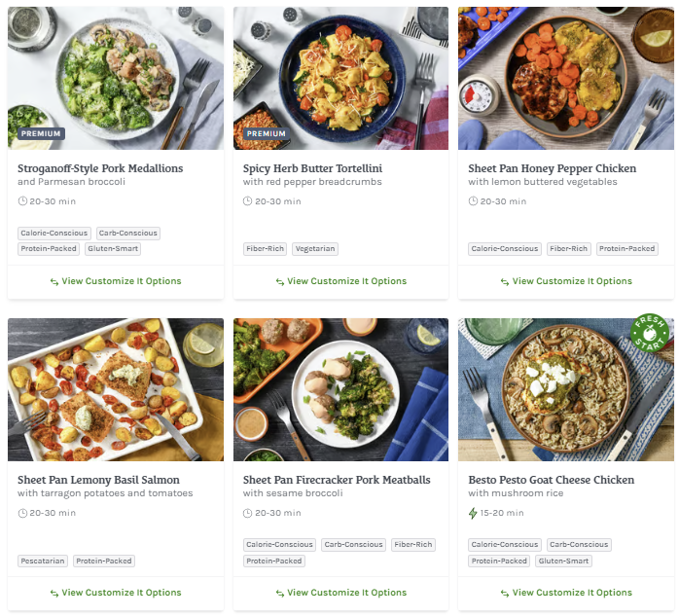The height and width of the screenshot is (616, 679).
Task: Click the Pescatarian tag on Salmon card
Action: [43, 561]
